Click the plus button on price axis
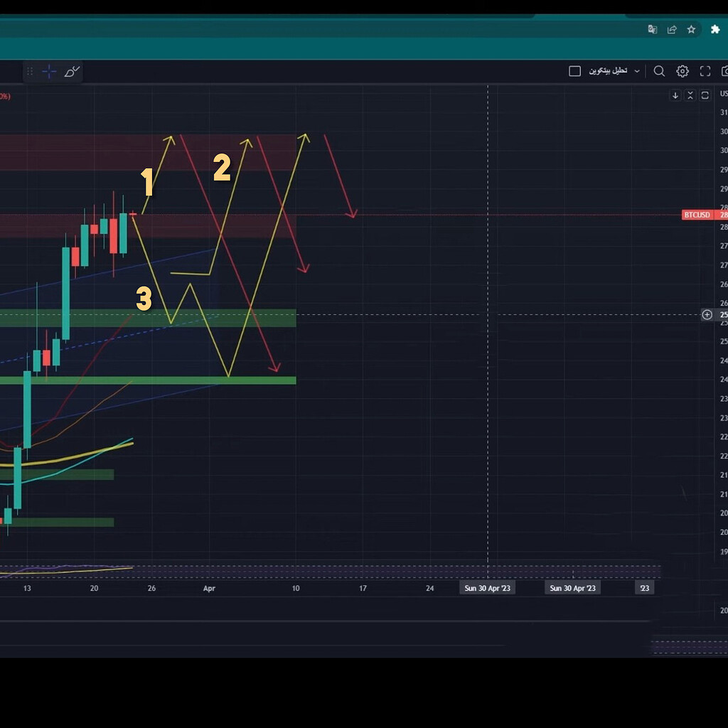Image resolution: width=728 pixels, height=728 pixels. pos(707,314)
